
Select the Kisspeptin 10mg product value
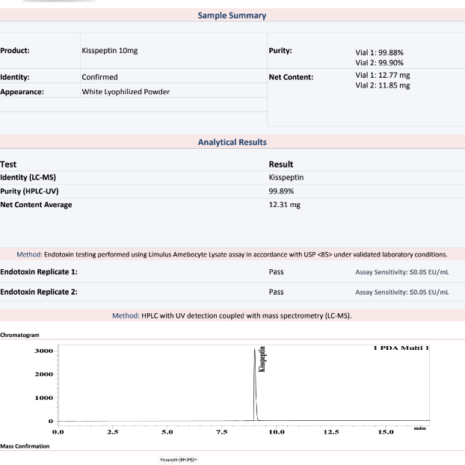110,51
